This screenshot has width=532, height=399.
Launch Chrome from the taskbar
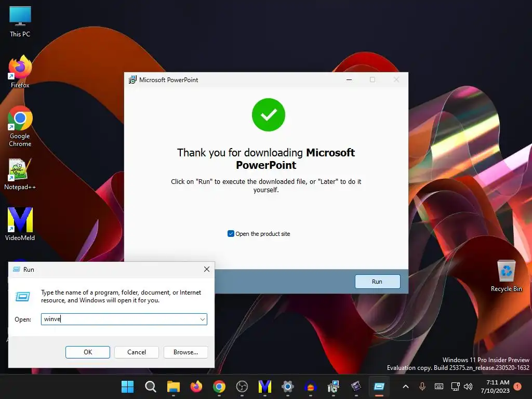[x=219, y=387]
